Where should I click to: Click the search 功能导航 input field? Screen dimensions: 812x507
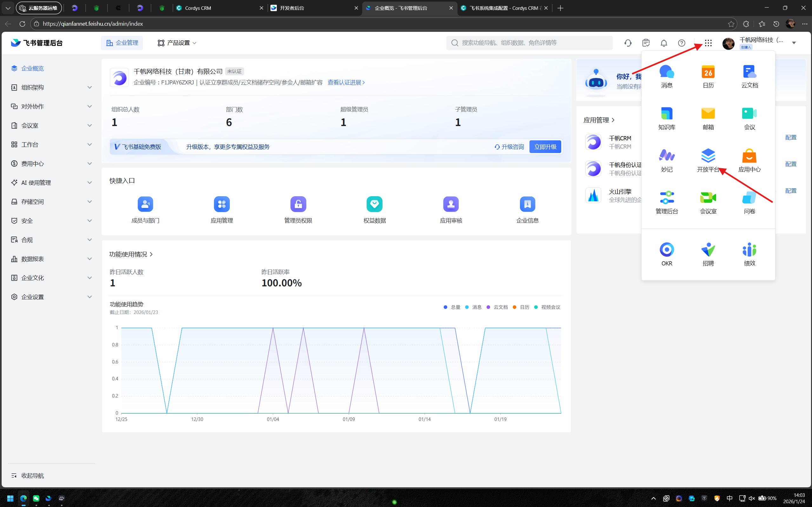pos(530,43)
